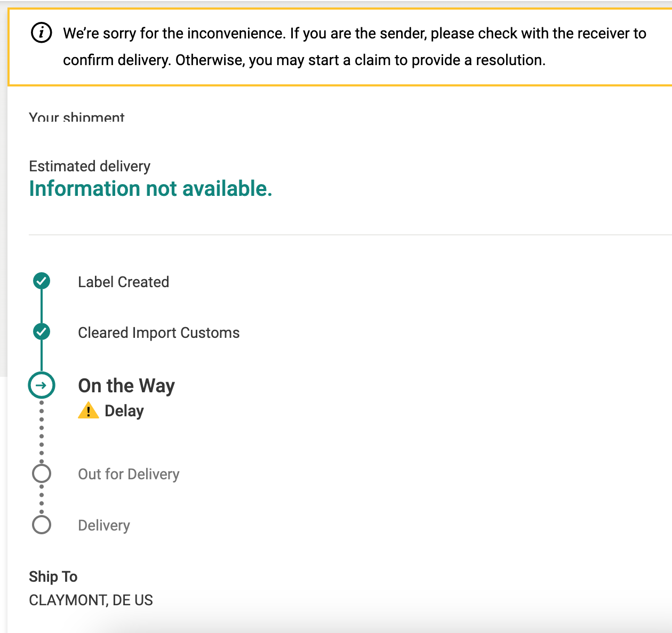This screenshot has width=672, height=633.
Task: Click the empty Delivery step circle
Action: point(42,525)
